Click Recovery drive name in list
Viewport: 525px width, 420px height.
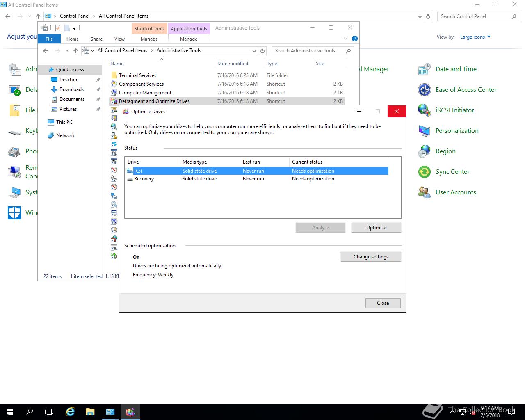tap(144, 179)
